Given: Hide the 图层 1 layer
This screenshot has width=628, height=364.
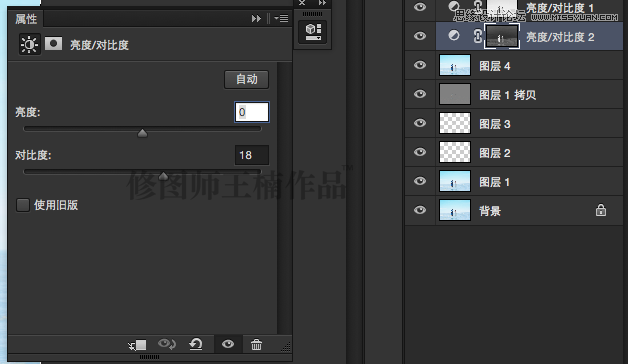Looking at the screenshot, I should [420, 181].
